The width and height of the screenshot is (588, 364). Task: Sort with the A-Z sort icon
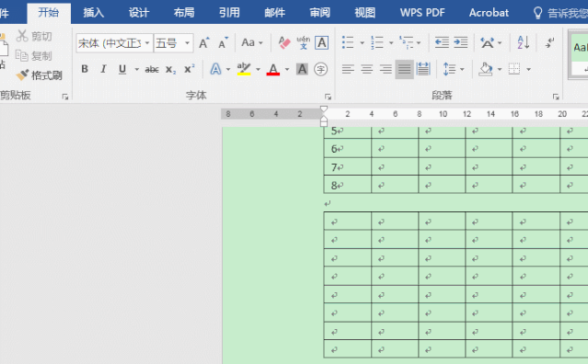coord(523,42)
